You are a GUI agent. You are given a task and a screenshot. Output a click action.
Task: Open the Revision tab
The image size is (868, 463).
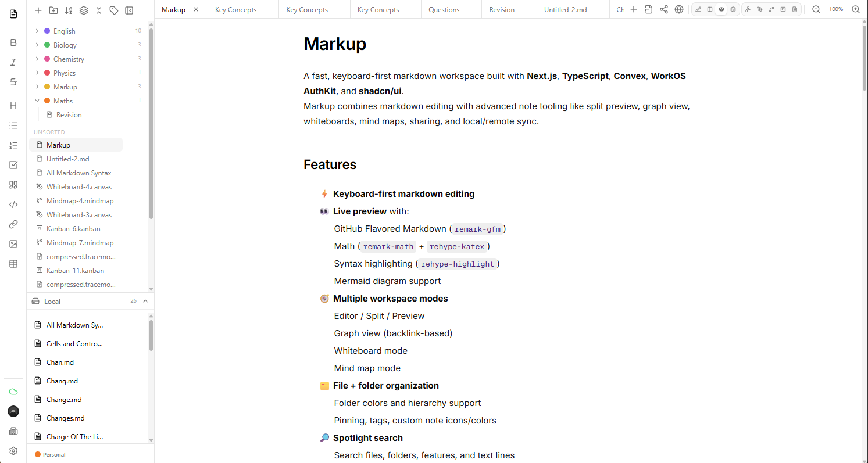[x=502, y=9]
